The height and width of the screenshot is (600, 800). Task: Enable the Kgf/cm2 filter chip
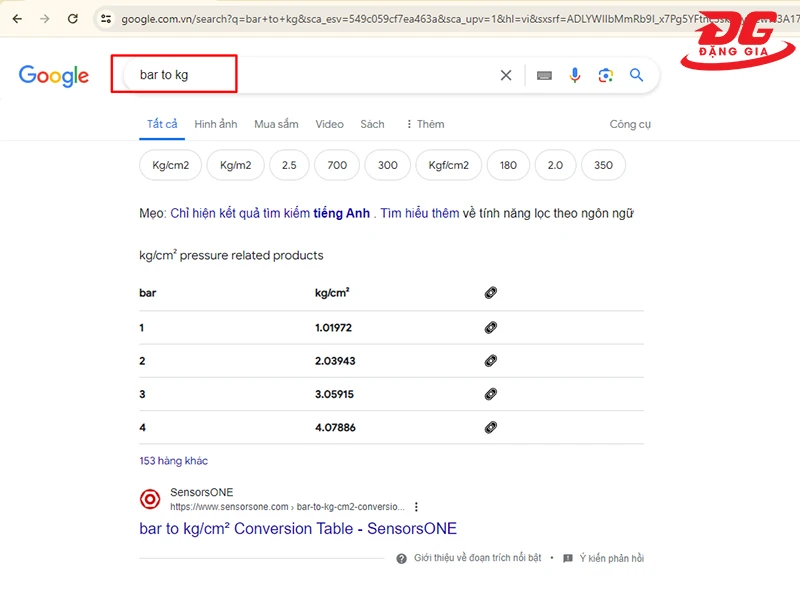point(448,165)
